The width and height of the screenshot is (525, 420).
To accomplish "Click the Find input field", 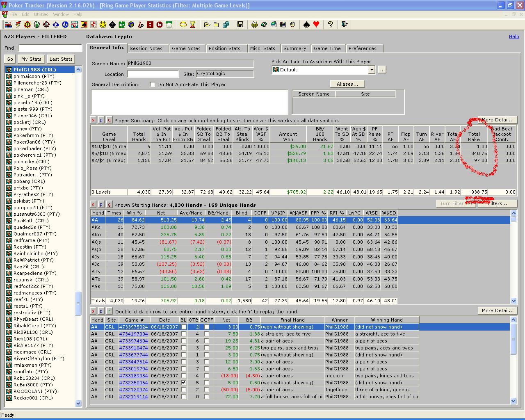I will 50,48.
